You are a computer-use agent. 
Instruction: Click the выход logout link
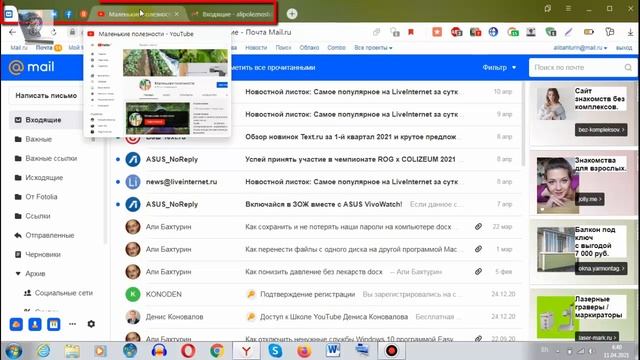click(624, 48)
